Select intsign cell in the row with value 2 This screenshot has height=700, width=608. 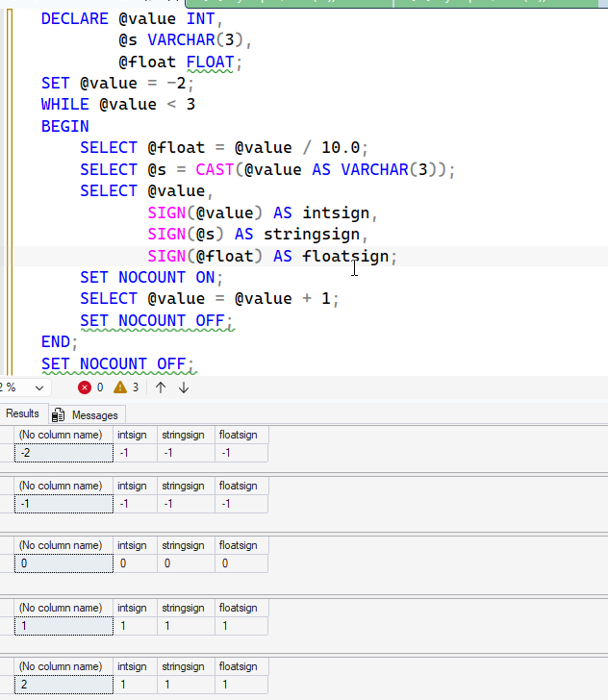click(x=135, y=685)
